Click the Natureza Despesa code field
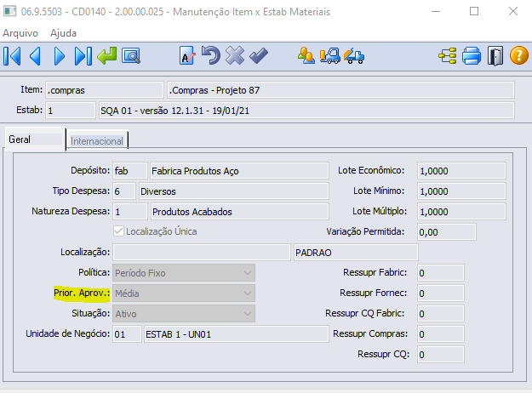The width and height of the screenshot is (532, 393). (x=130, y=212)
